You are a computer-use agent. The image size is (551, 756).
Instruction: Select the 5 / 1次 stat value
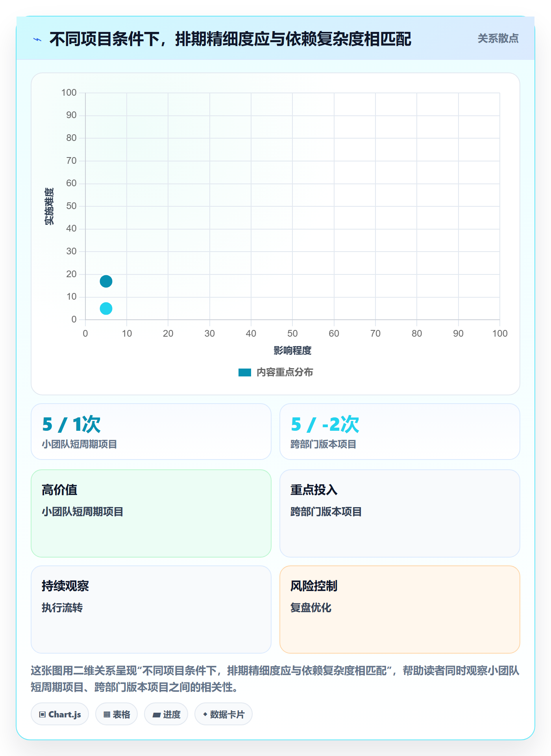pyautogui.click(x=71, y=424)
